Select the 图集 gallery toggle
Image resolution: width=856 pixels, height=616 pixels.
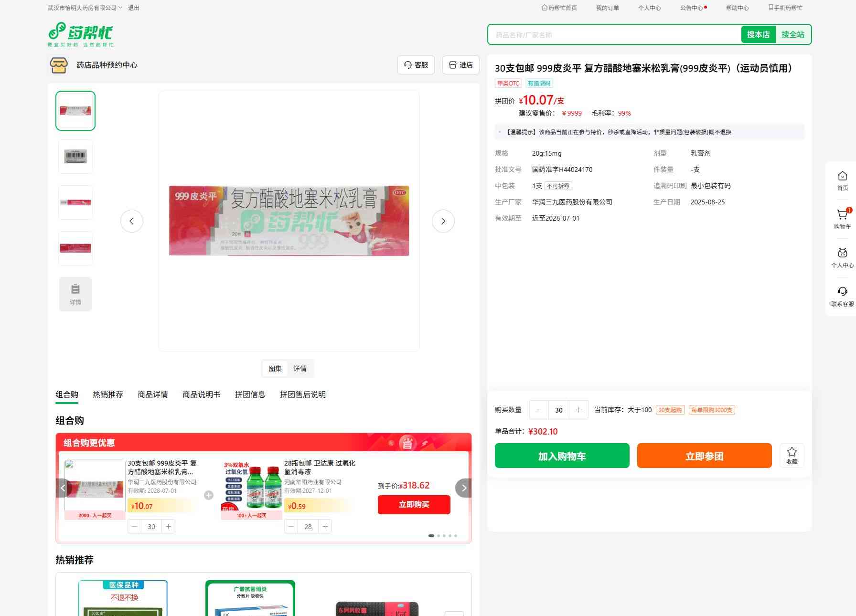pyautogui.click(x=275, y=369)
